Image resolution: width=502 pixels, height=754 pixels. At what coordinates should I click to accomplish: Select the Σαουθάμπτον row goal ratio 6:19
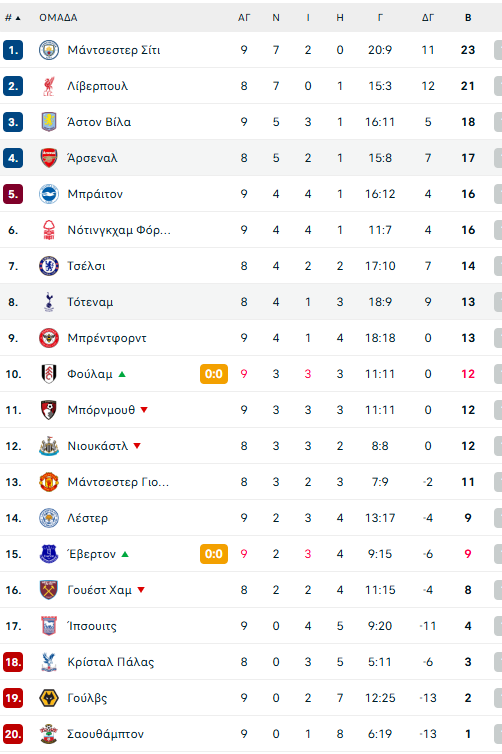[x=380, y=734]
